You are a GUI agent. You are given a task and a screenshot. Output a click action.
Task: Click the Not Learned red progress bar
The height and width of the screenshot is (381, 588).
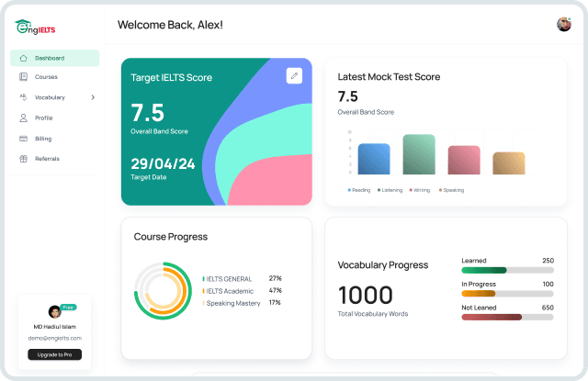pyautogui.click(x=507, y=317)
